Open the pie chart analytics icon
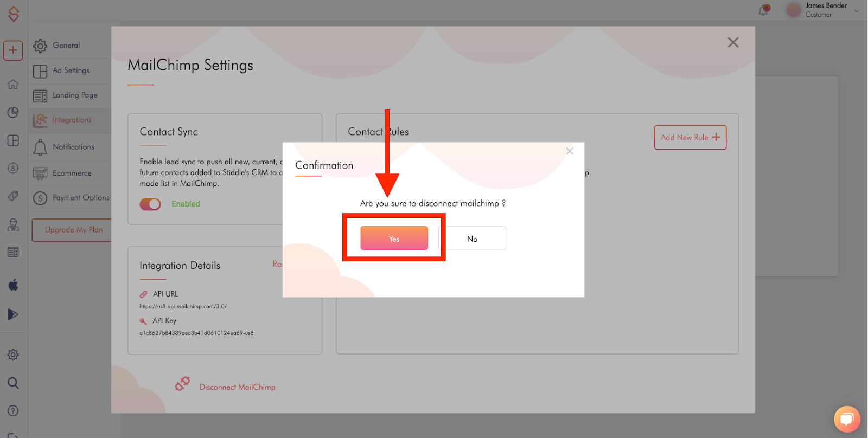Screen dimensions: 868x438 pos(13,112)
